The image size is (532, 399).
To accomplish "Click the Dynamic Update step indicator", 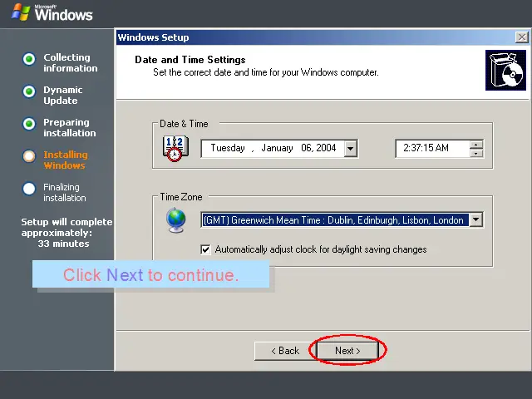I will tap(29, 91).
